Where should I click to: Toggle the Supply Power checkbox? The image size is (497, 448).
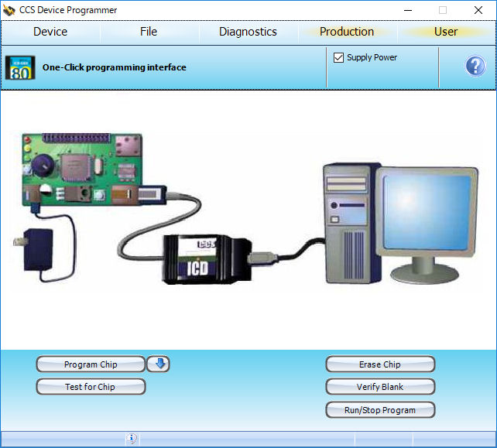tap(338, 58)
